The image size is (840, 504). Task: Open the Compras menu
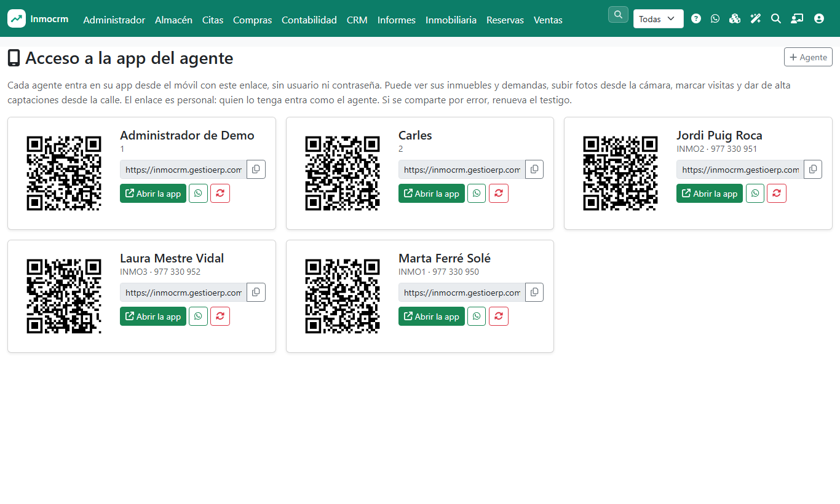click(252, 20)
